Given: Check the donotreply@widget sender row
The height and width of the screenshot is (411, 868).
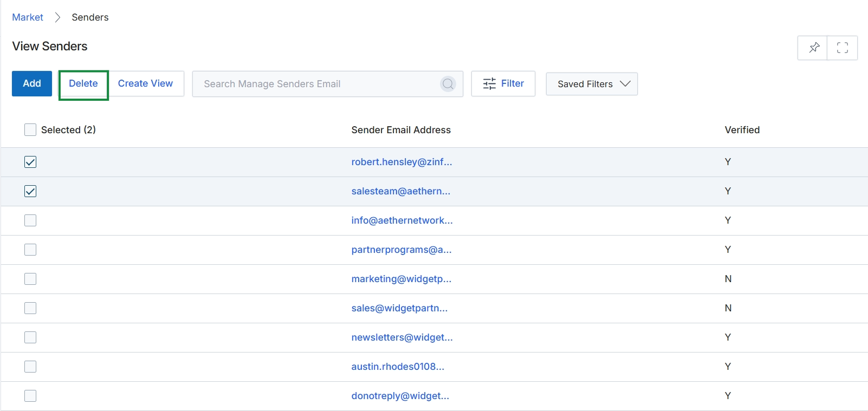Looking at the screenshot, I should [x=30, y=396].
